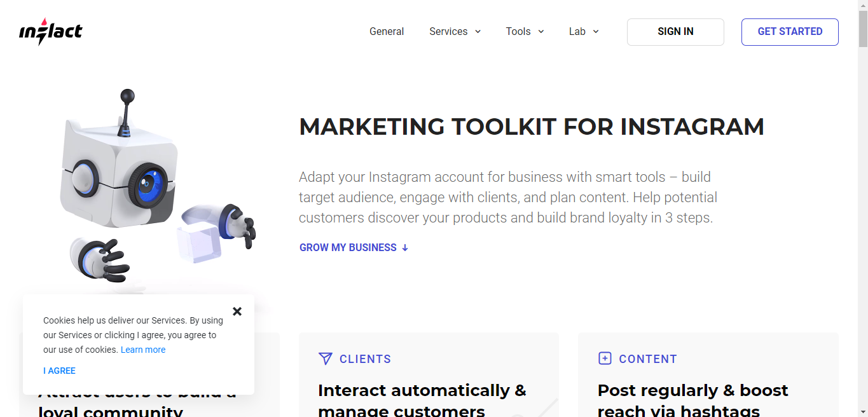Image resolution: width=868 pixels, height=417 pixels.
Task: Open the Learn more cookies link
Action: (x=143, y=350)
